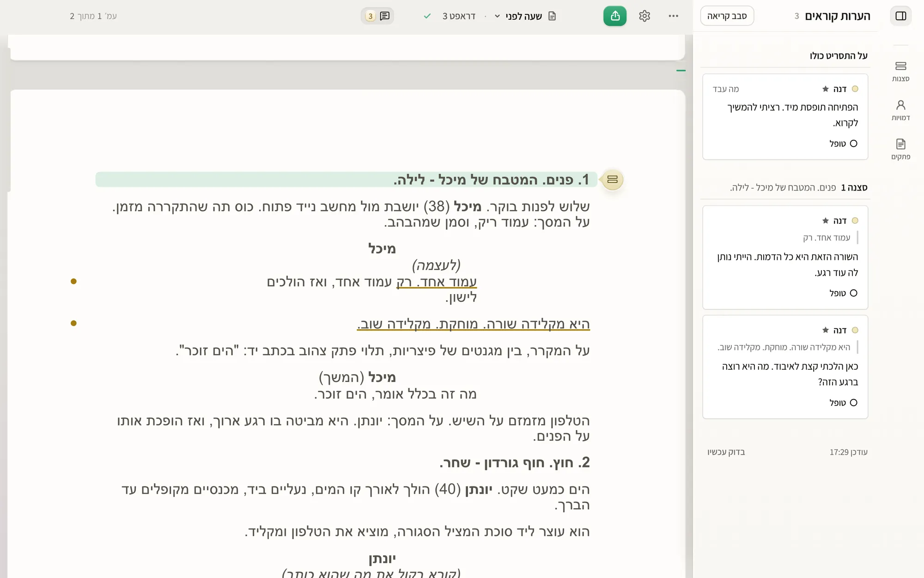Open the דמויות characters panel

900,111
